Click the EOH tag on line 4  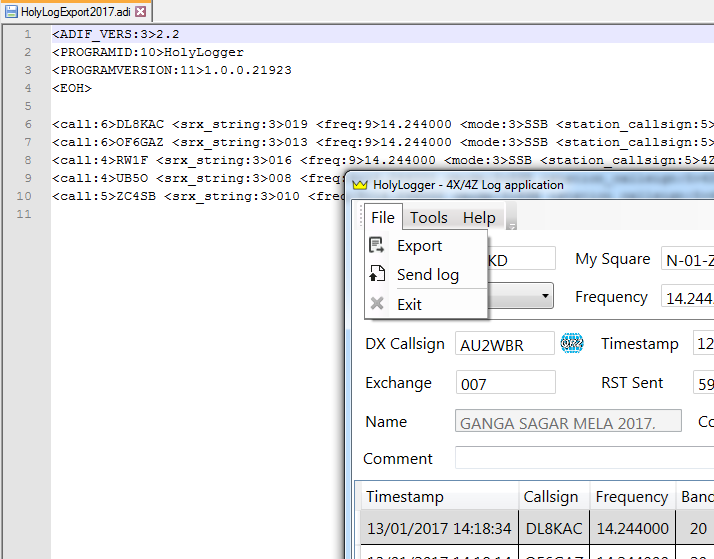click(72, 88)
